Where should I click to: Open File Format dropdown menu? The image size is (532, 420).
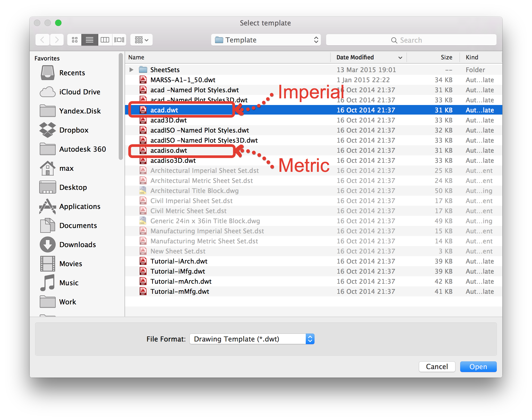(252, 339)
